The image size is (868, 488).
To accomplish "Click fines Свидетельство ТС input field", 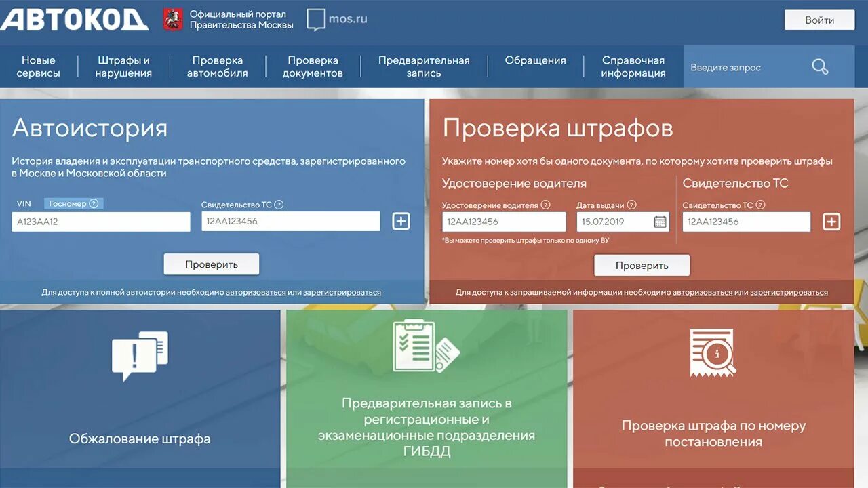I will pos(747,222).
